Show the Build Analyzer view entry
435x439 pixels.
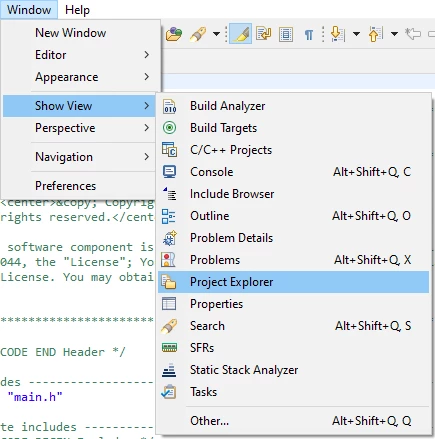294,106
